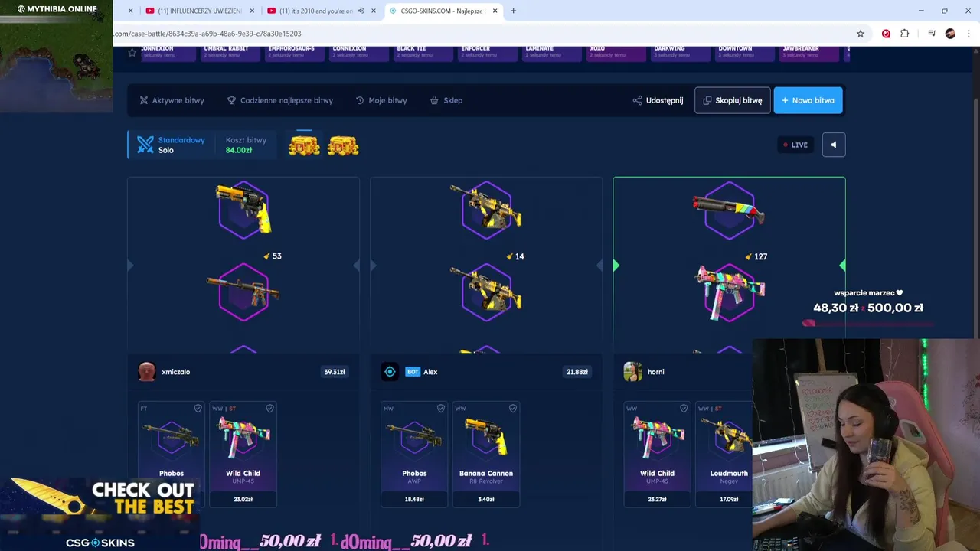Click the star icon left of drop feed
Image resolution: width=980 pixels, height=551 pixels.
click(132, 53)
